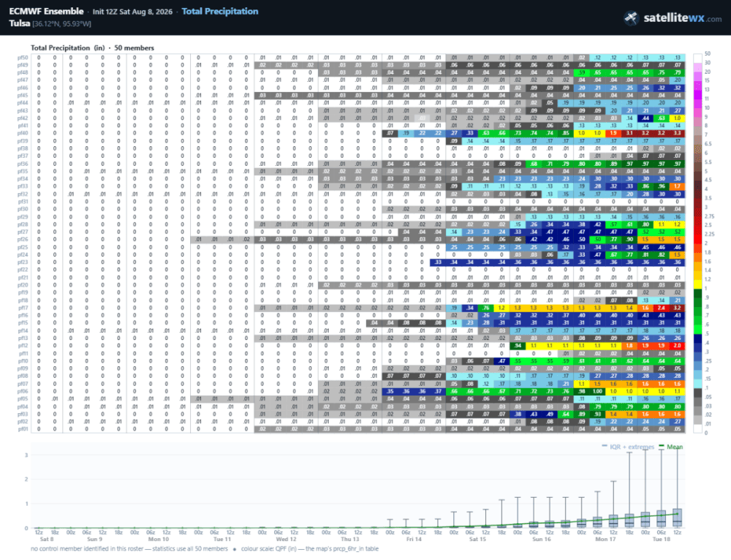Select member row label pf12
The image size is (731, 560).
click(x=23, y=346)
